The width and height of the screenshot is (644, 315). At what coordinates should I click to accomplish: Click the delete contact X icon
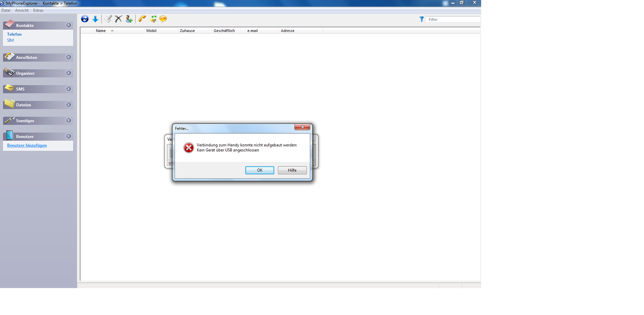pos(118,19)
